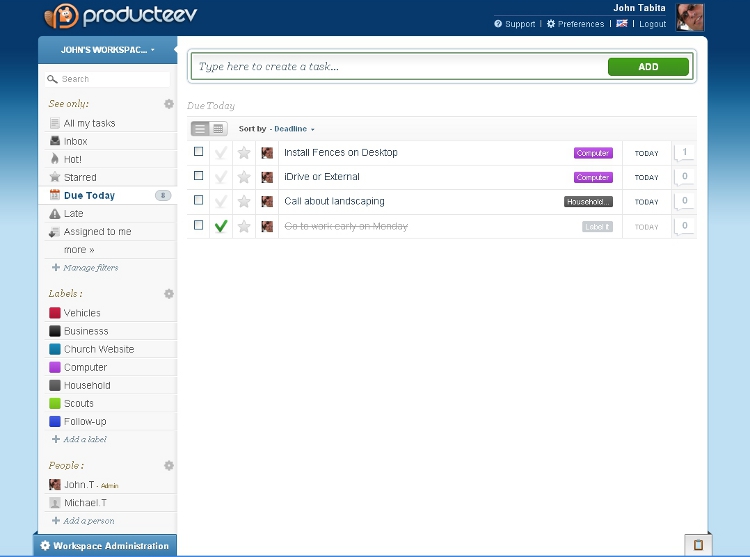Open comments bubble for Install Fences task
The width and height of the screenshot is (750, 557).
point(685,152)
